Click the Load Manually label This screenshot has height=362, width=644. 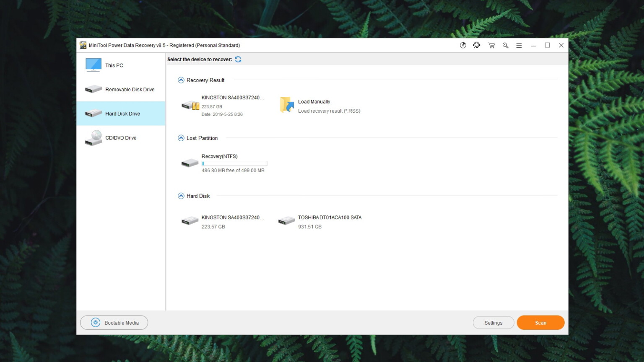pyautogui.click(x=314, y=102)
